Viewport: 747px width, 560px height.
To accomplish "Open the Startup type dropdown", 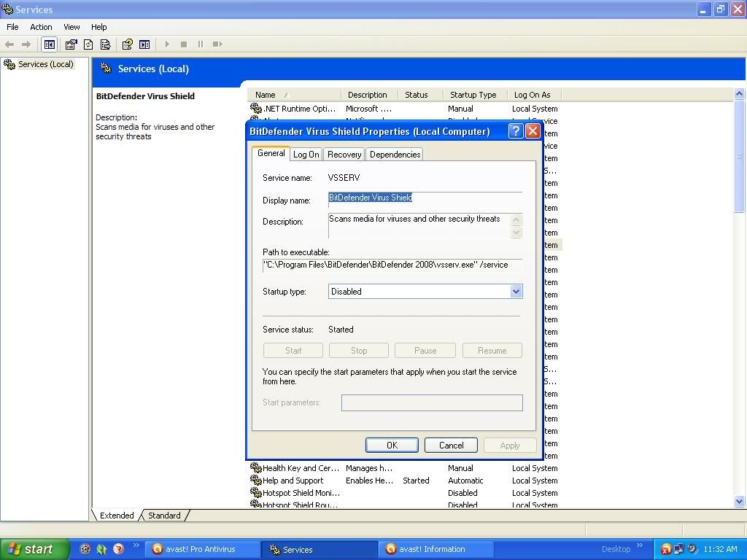I will [x=516, y=292].
